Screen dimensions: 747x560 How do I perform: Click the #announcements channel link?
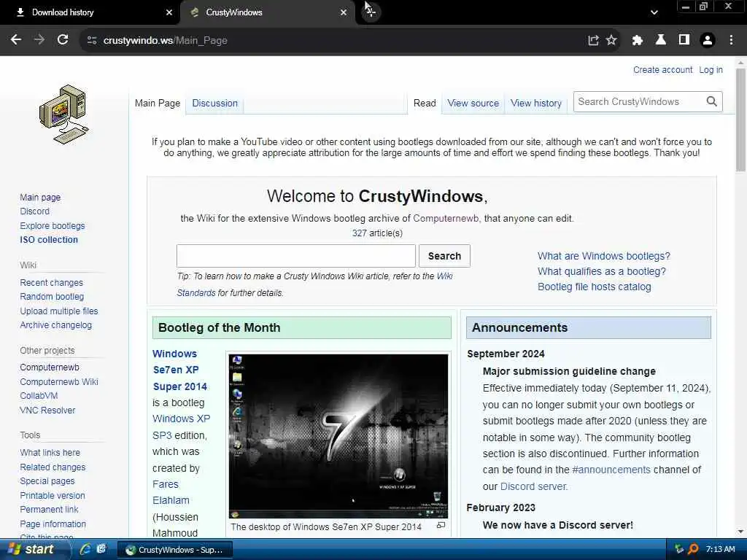(x=611, y=470)
